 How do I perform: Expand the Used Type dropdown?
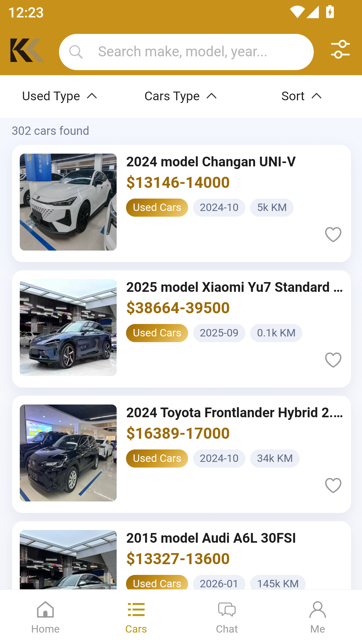[x=59, y=96]
